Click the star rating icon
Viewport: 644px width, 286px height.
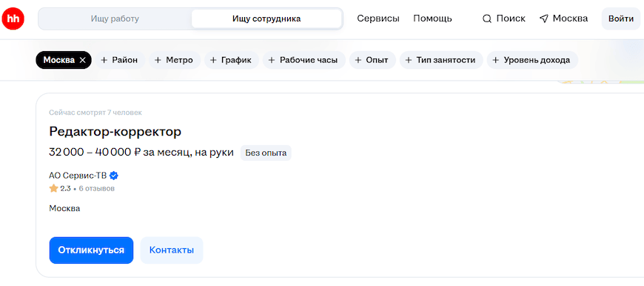pyautogui.click(x=53, y=189)
